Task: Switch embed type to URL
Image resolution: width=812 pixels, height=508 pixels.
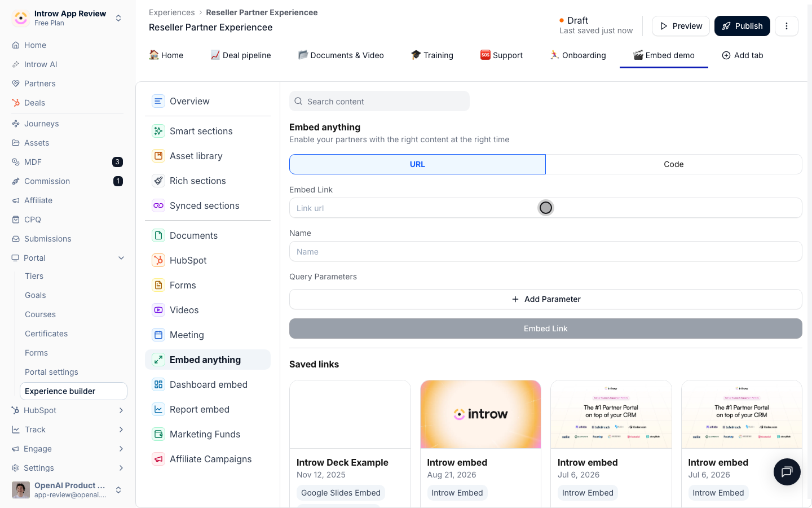Action: pyautogui.click(x=417, y=164)
